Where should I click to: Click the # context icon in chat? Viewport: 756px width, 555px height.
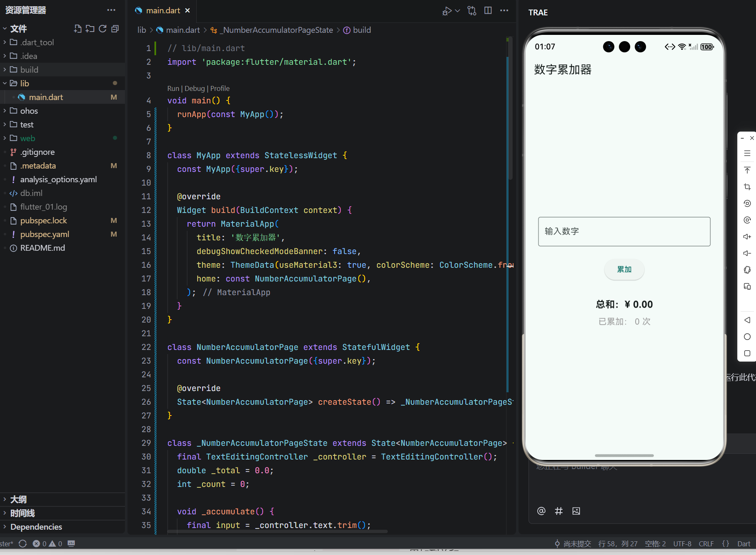click(x=559, y=511)
